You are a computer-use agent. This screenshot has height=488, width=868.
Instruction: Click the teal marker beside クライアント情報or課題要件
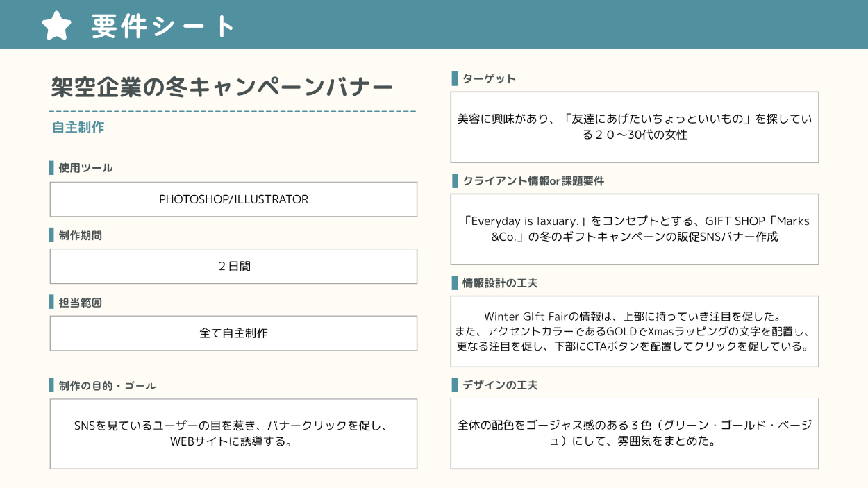pyautogui.click(x=455, y=181)
